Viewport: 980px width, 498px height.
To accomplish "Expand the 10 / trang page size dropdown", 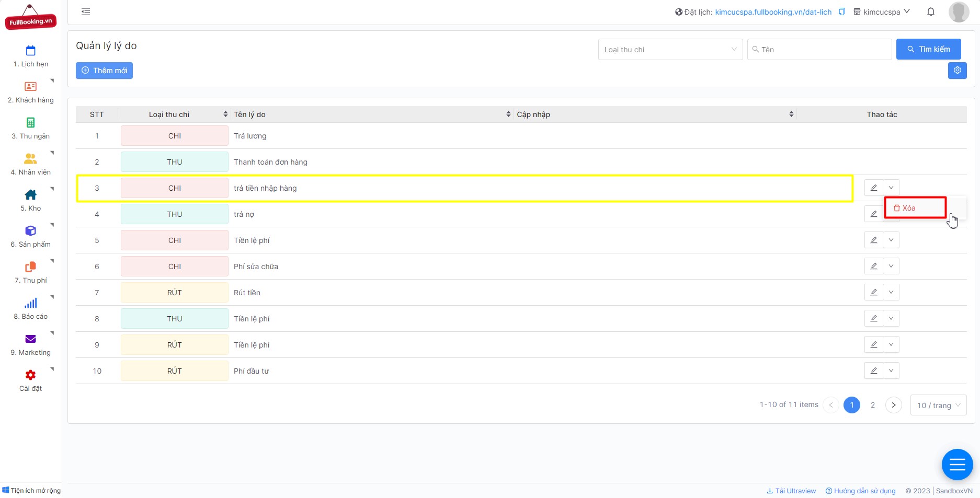I will pyautogui.click(x=938, y=406).
